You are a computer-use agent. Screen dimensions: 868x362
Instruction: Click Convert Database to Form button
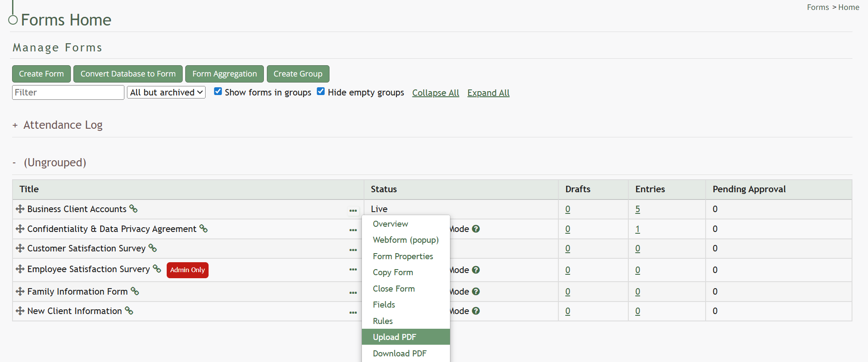point(128,74)
